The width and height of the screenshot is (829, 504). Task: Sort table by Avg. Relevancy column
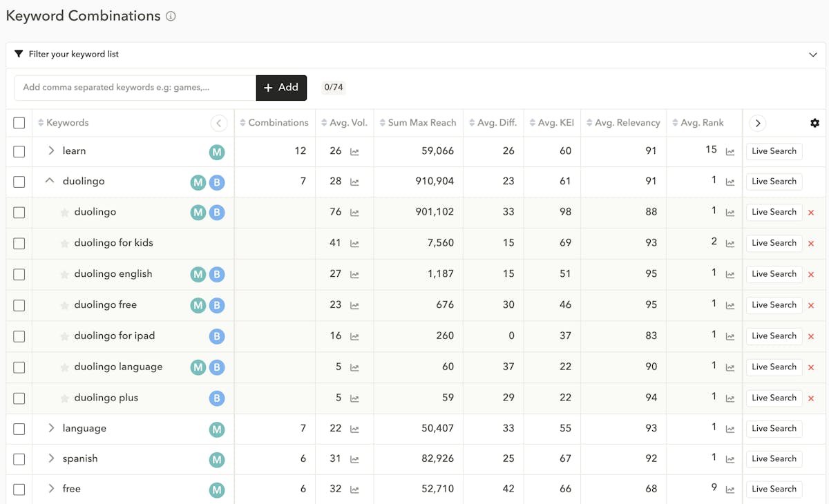624,123
